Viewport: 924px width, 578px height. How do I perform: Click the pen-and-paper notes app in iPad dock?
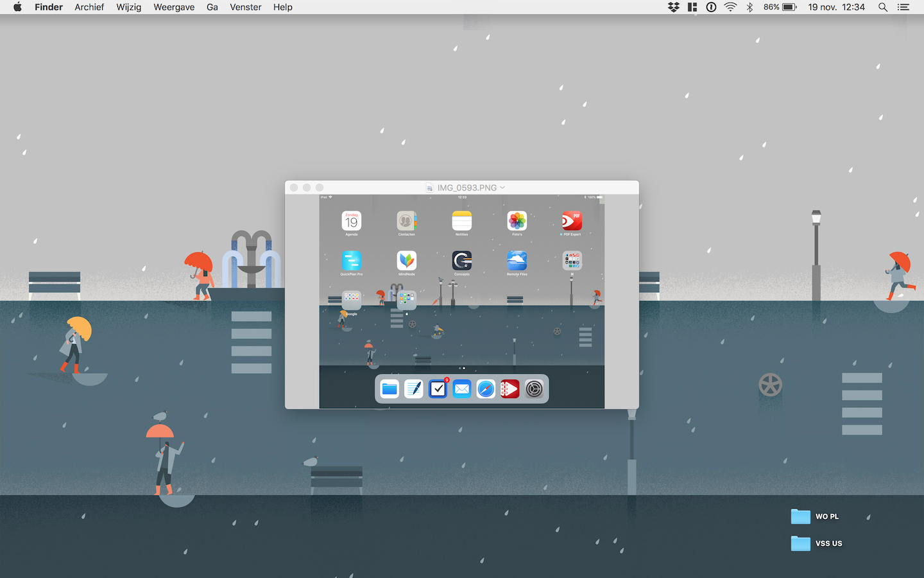pyautogui.click(x=414, y=389)
